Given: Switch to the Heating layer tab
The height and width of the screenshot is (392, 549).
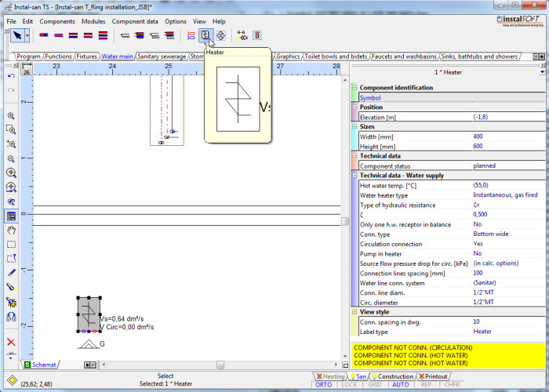Looking at the screenshot, I should pos(330,376).
